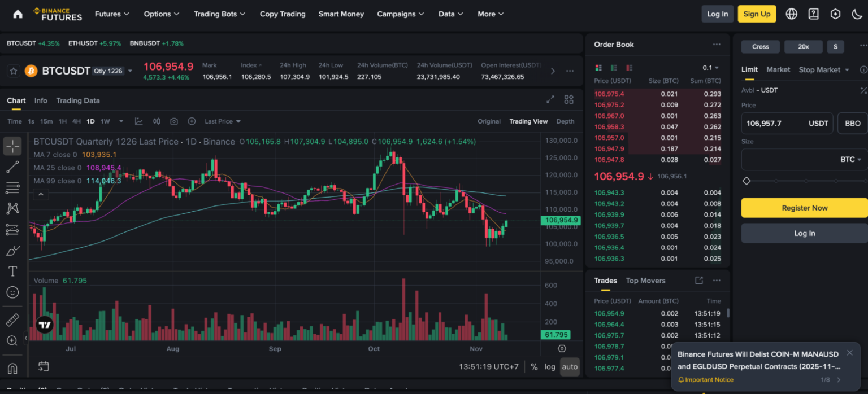The height and width of the screenshot is (394, 868).
Task: Toggle auto scale on chart
Action: pos(570,367)
